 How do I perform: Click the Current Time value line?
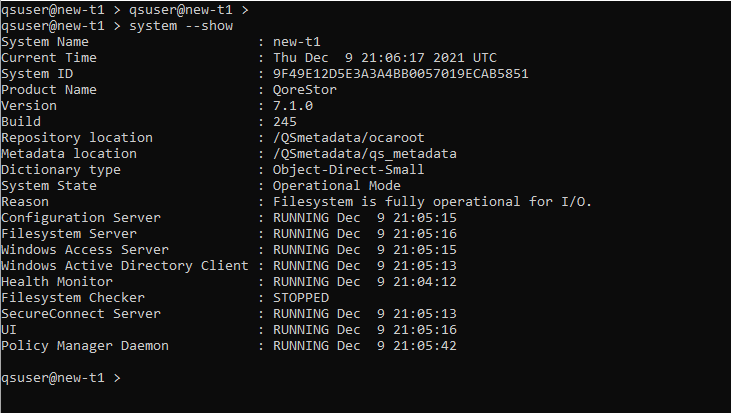pos(384,58)
